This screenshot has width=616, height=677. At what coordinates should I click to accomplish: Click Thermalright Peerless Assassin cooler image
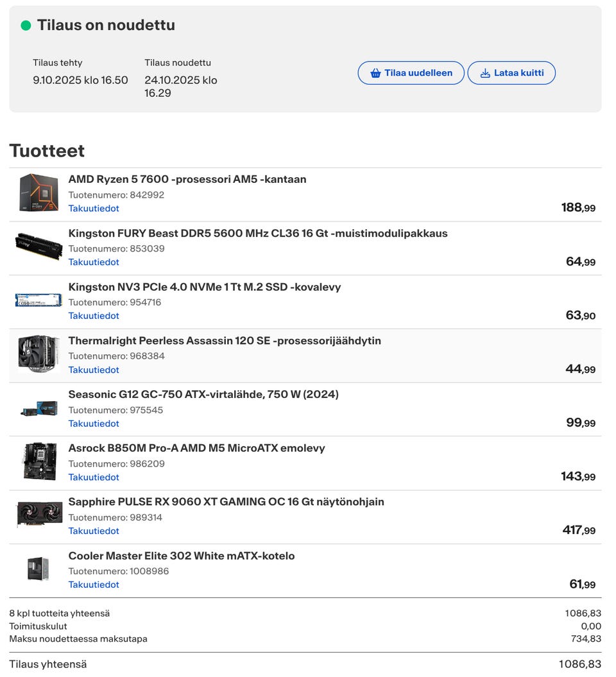[x=38, y=354]
